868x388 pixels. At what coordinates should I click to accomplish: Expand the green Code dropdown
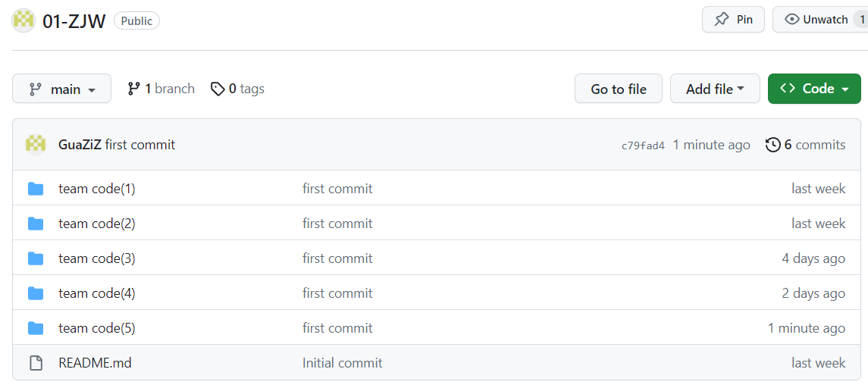pos(814,89)
